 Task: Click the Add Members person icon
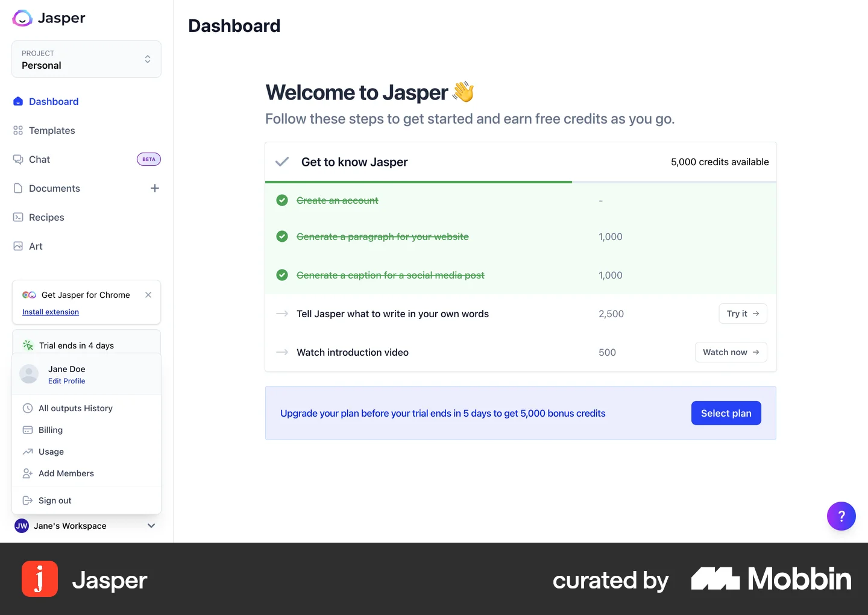(x=28, y=473)
